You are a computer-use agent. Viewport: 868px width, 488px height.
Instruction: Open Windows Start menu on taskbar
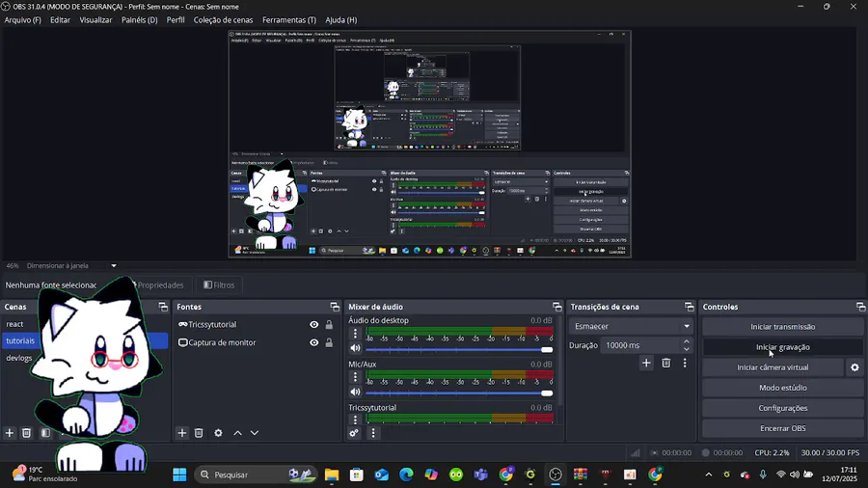(x=179, y=474)
